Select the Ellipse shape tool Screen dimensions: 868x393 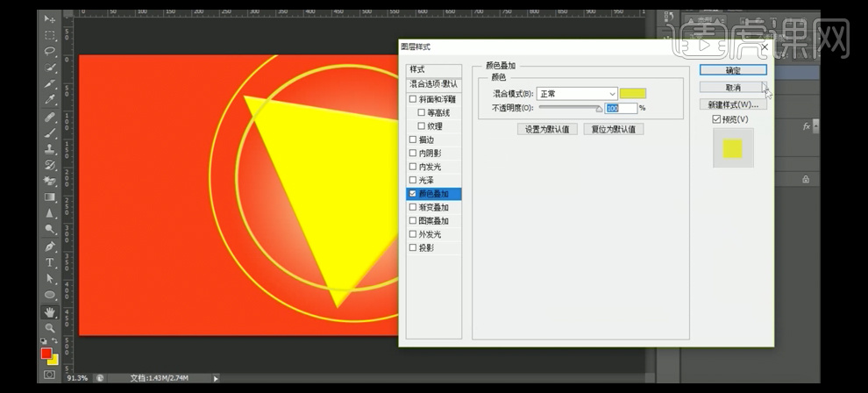click(x=50, y=295)
